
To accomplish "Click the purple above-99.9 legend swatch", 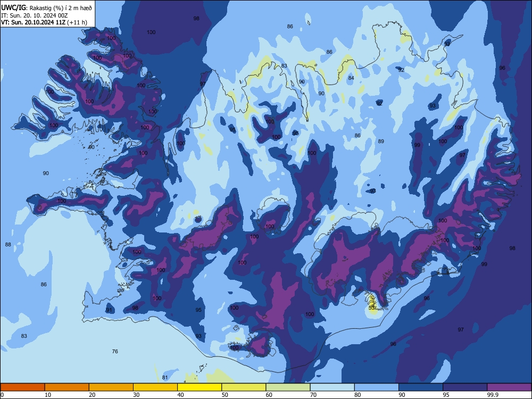I will (509, 387).
